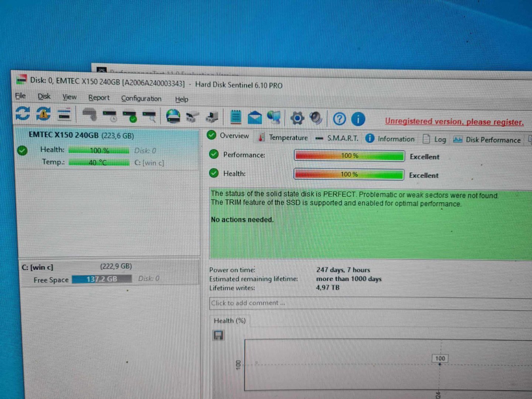This screenshot has width=532, height=399.
Task: Switch to the S.M.A.R.T. tab
Action: click(337, 138)
